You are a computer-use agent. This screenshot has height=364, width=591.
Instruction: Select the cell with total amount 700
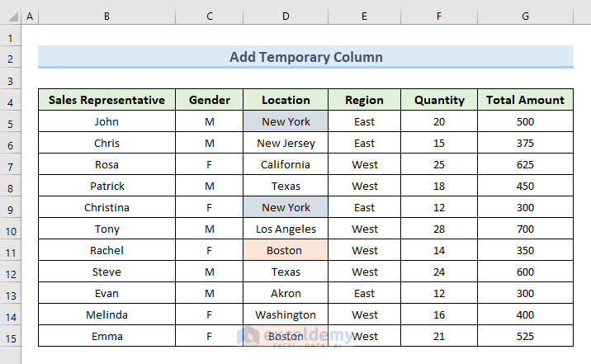(525, 229)
